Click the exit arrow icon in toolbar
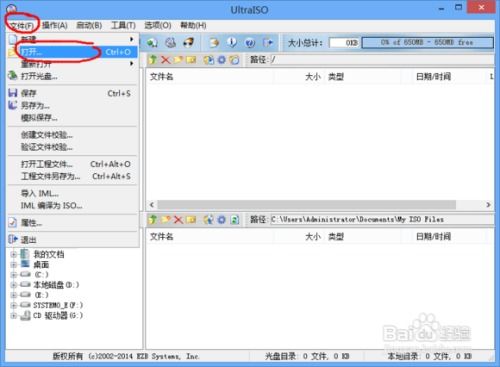This screenshot has height=367, width=500. click(x=268, y=43)
